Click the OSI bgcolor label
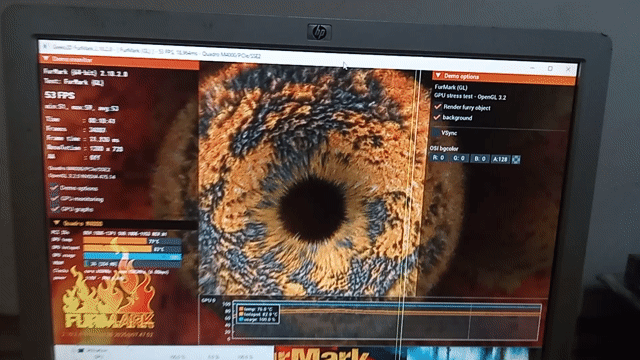Viewport: 640px width, 360px height. (x=444, y=149)
